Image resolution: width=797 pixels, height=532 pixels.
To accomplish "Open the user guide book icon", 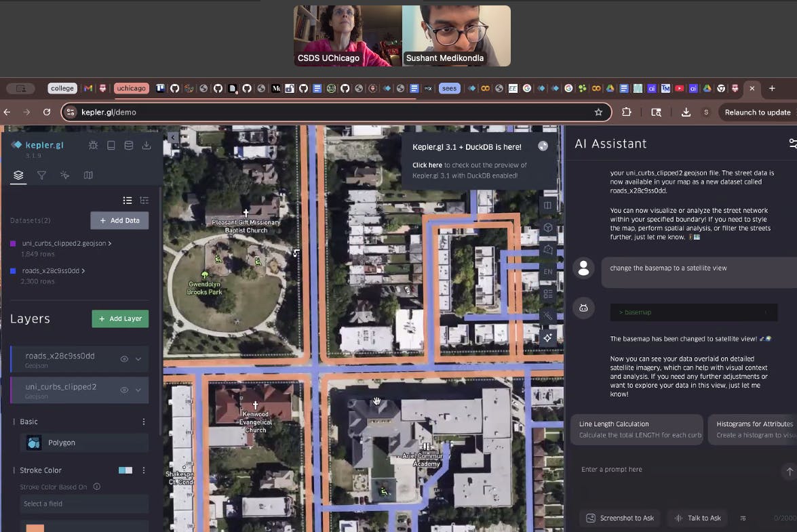I will click(111, 145).
